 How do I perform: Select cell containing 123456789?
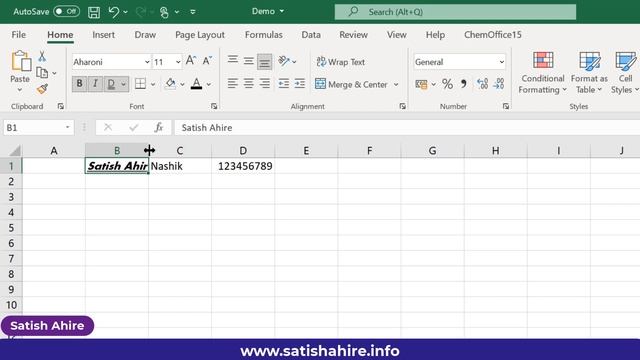(243, 166)
